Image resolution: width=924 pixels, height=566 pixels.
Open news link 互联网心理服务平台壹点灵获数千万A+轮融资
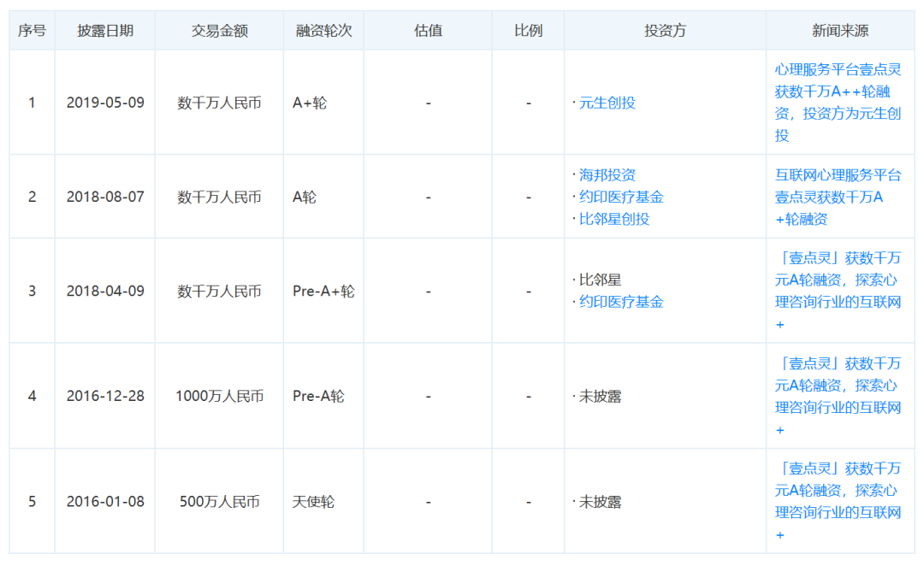coord(838,197)
